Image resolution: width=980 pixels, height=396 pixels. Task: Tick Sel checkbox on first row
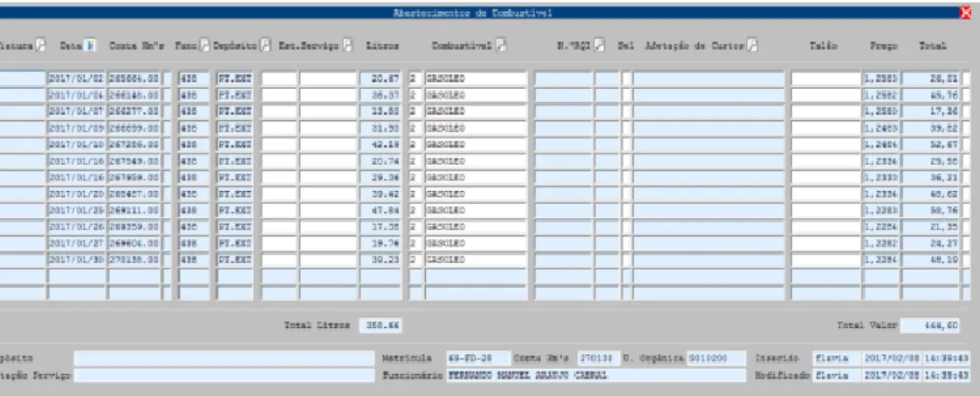(x=627, y=79)
